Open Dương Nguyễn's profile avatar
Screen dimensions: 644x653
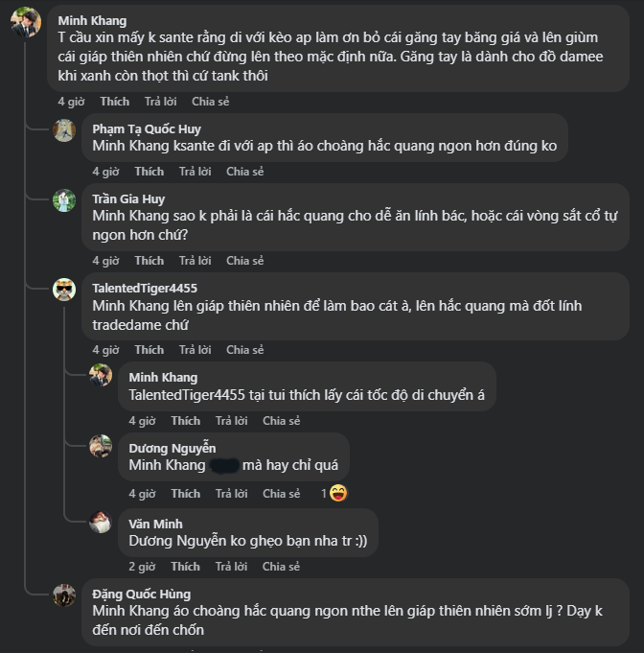[x=101, y=447]
